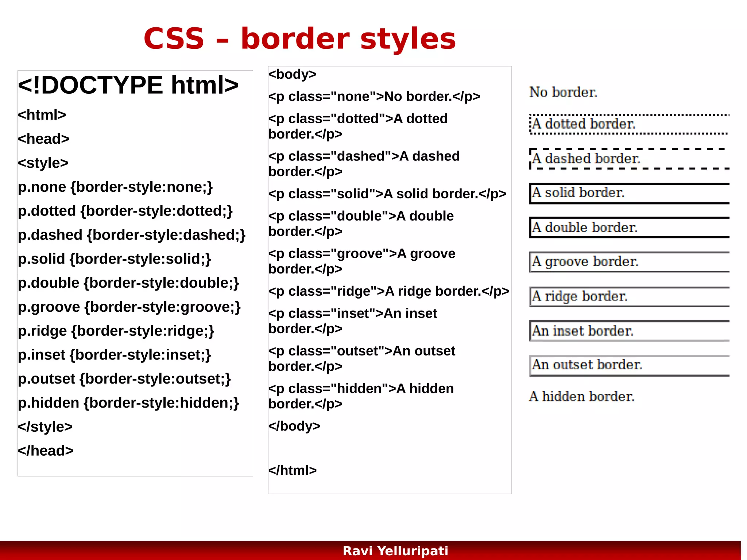The width and height of the screenshot is (747, 560).
Task: Click the closing </html> tag
Action: pos(292,470)
